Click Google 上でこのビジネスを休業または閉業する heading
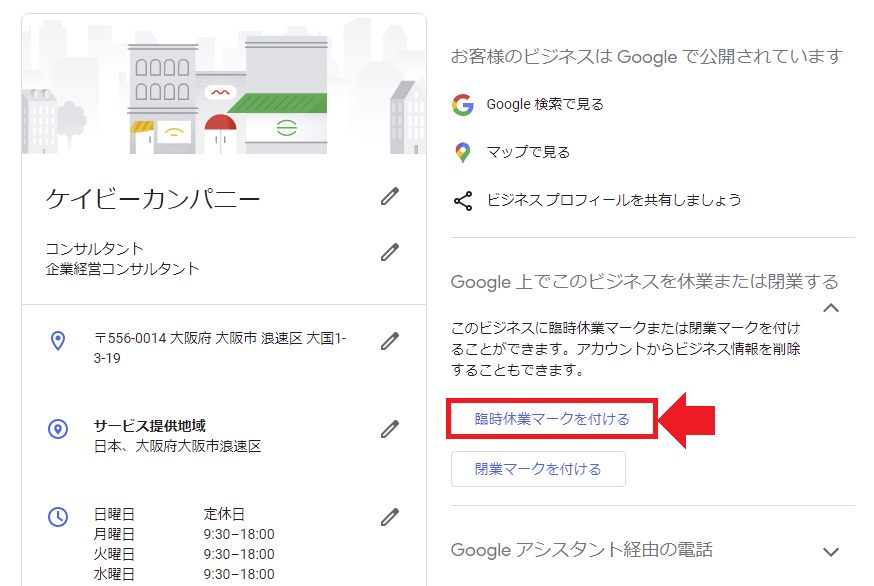 644,282
